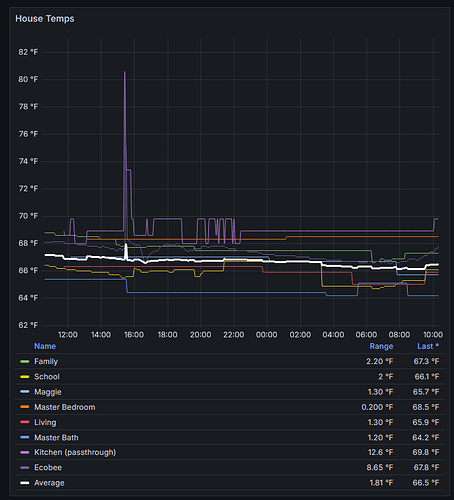Click the Ecobee purple color swatch
Screen dimensions: 454x500
pos(25,468)
